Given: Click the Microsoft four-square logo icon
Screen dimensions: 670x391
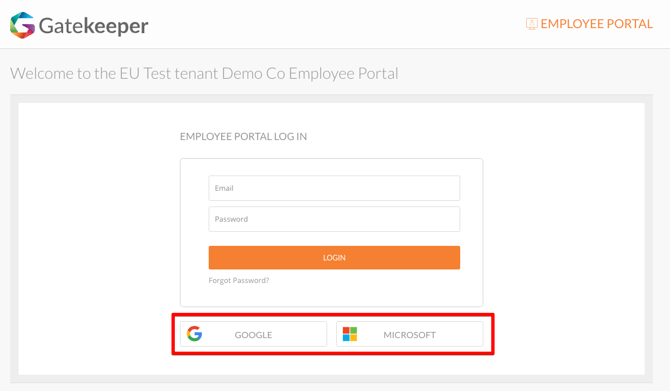Looking at the screenshot, I should (x=350, y=334).
